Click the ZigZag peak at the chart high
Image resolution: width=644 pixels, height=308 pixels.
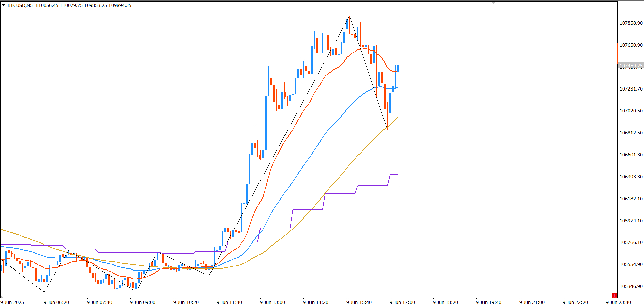point(349,16)
